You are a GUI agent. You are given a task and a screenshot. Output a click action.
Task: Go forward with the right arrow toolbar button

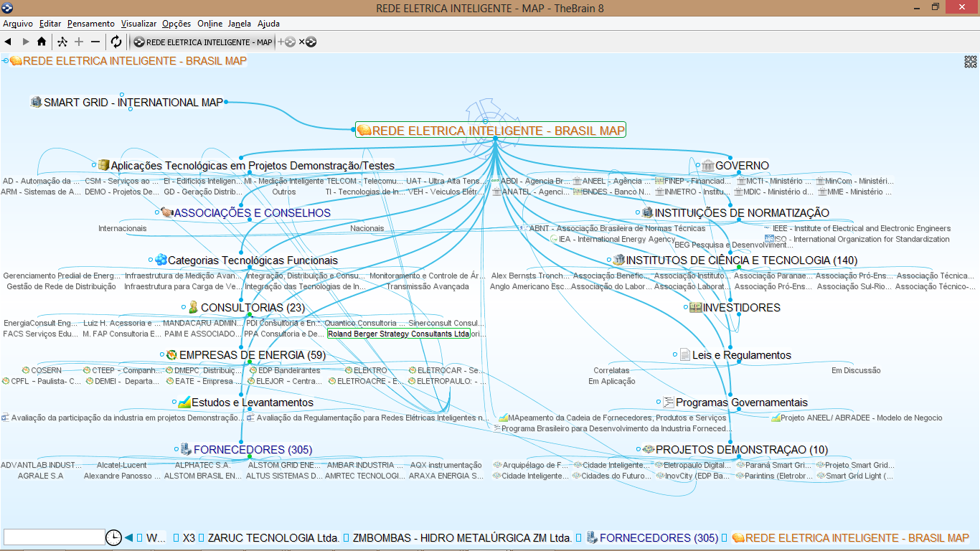[x=26, y=42]
